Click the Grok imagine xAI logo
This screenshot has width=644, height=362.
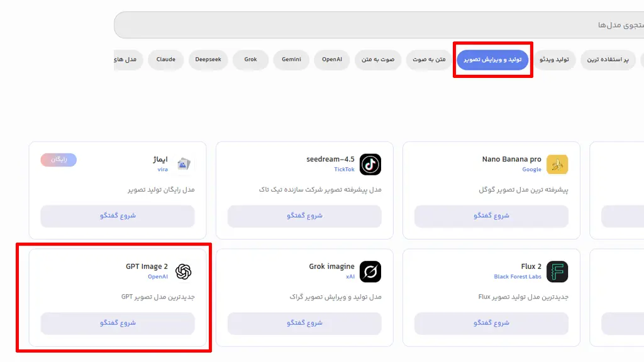click(x=370, y=271)
